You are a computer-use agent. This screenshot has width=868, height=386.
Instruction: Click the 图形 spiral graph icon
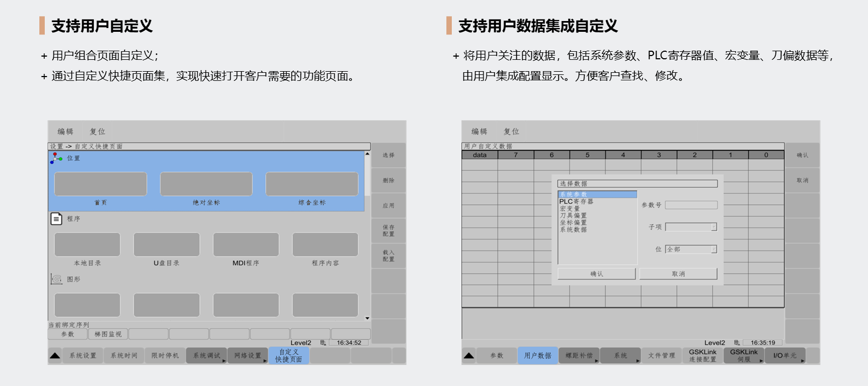pyautogui.click(x=56, y=279)
